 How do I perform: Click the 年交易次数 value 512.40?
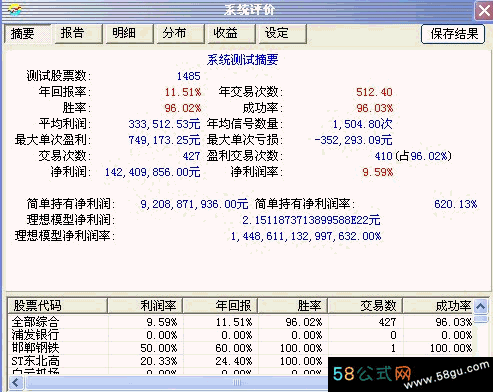[374, 92]
